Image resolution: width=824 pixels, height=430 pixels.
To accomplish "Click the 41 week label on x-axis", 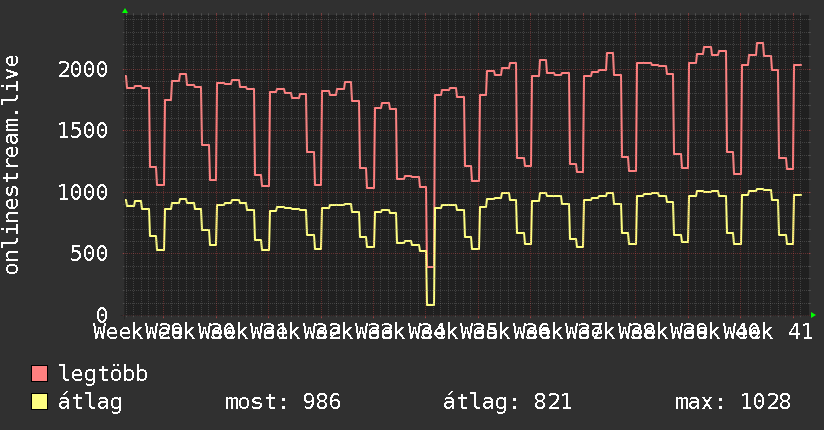I will (801, 332).
